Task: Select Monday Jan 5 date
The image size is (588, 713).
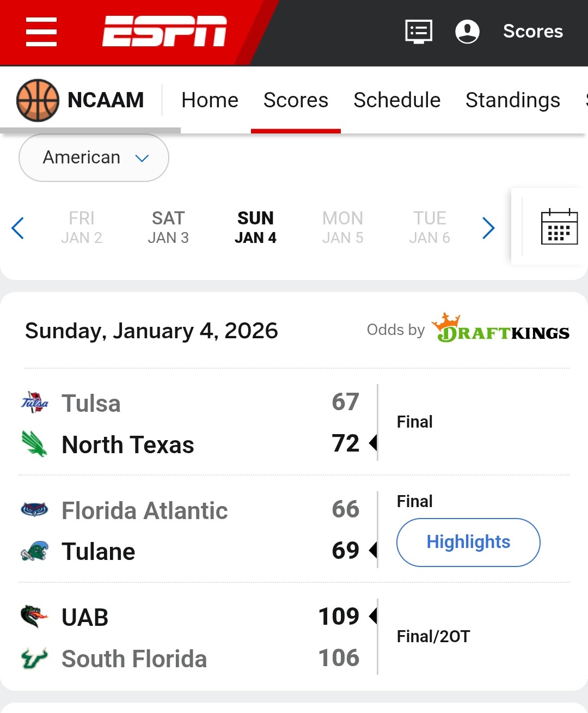Action: coord(342,227)
